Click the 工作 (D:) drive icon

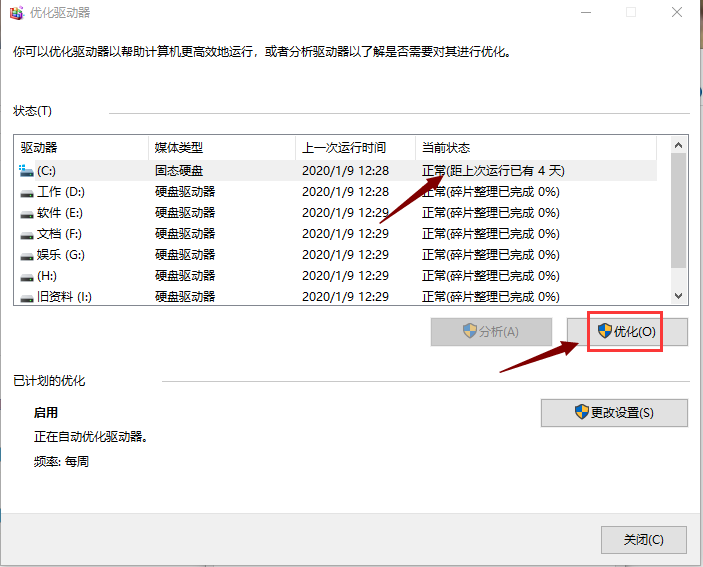point(26,192)
